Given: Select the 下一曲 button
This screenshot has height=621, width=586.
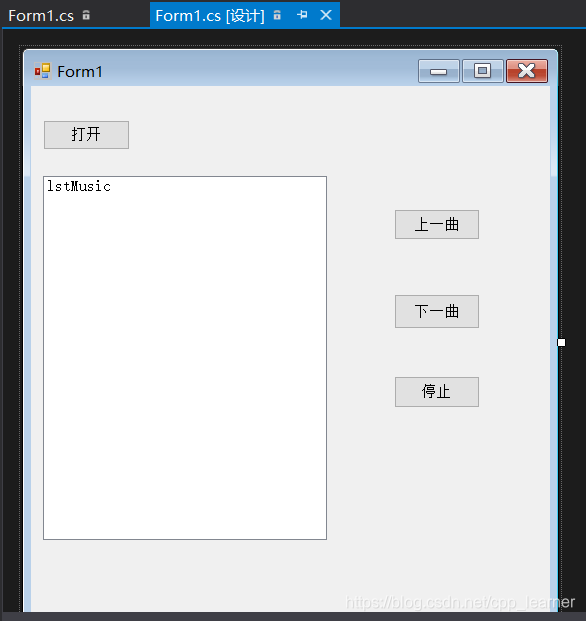Looking at the screenshot, I should 437,311.
